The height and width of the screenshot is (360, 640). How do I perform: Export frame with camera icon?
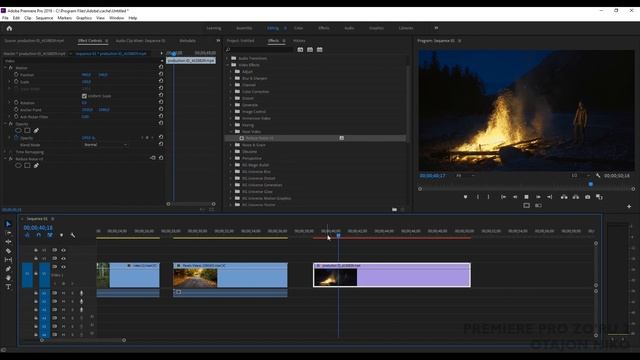tap(587, 197)
